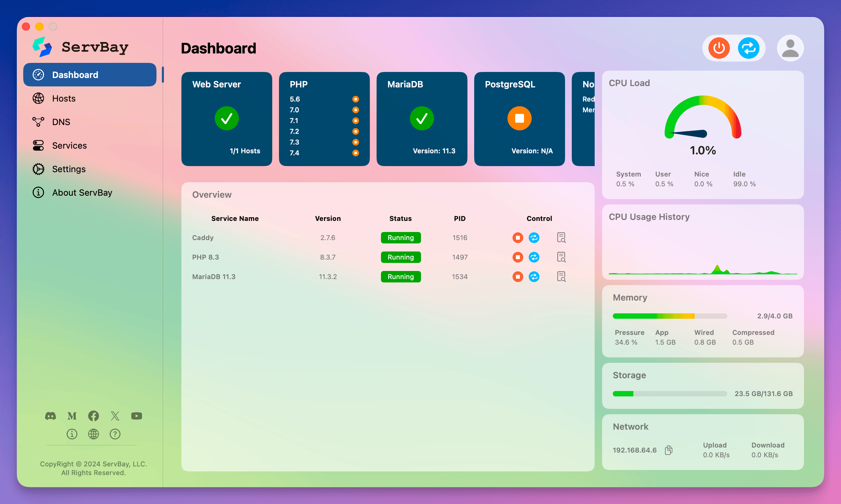Click the Settings option in sidebar

[x=68, y=168]
